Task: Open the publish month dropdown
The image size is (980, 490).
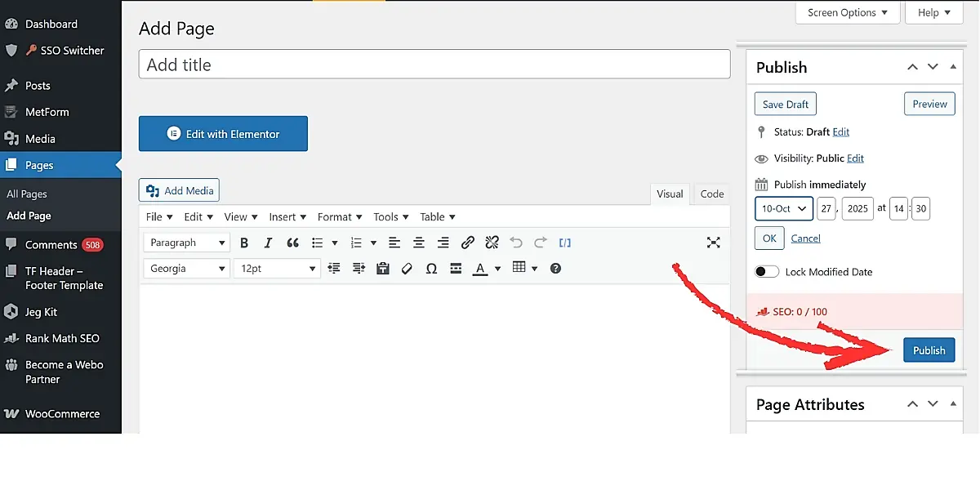Action: coord(783,208)
